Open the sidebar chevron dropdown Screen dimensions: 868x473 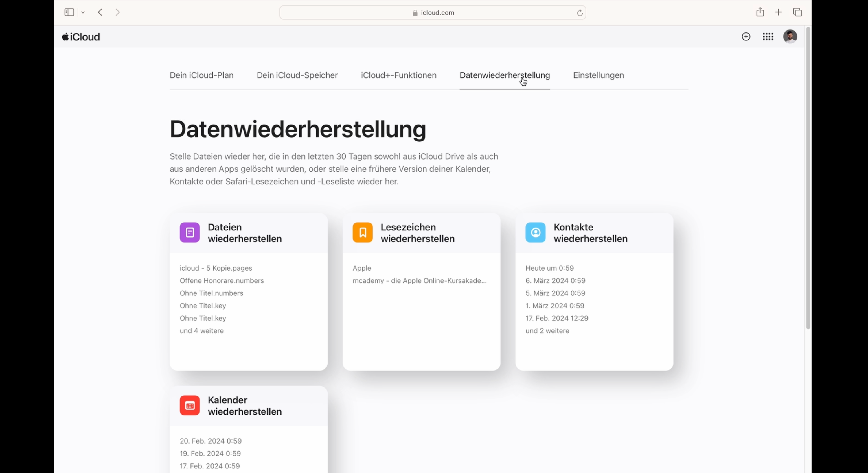tap(83, 12)
